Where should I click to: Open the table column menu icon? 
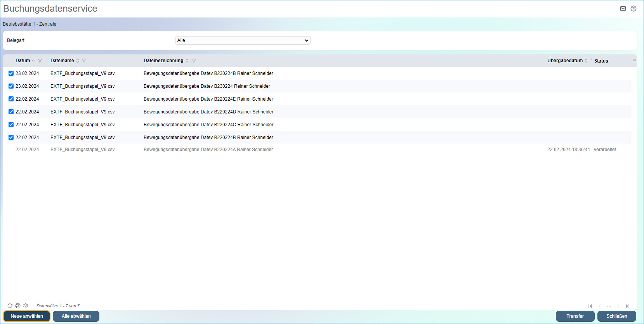click(635, 61)
